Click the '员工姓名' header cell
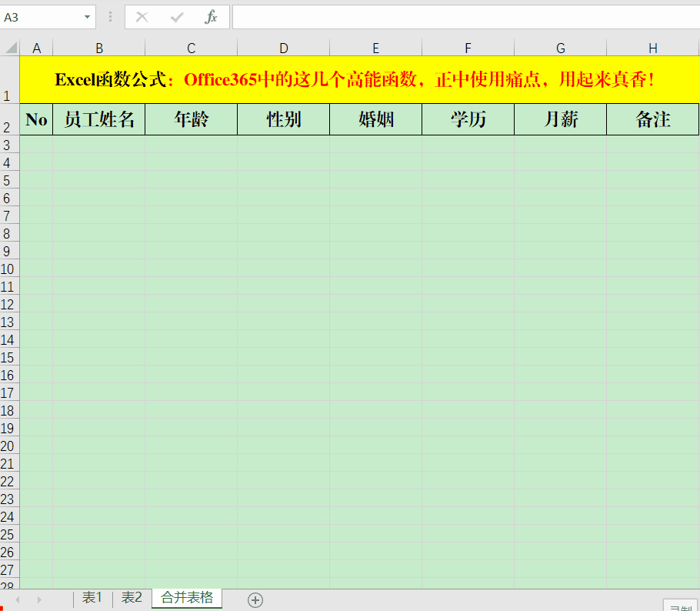Image resolution: width=700 pixels, height=611 pixels. (x=99, y=119)
